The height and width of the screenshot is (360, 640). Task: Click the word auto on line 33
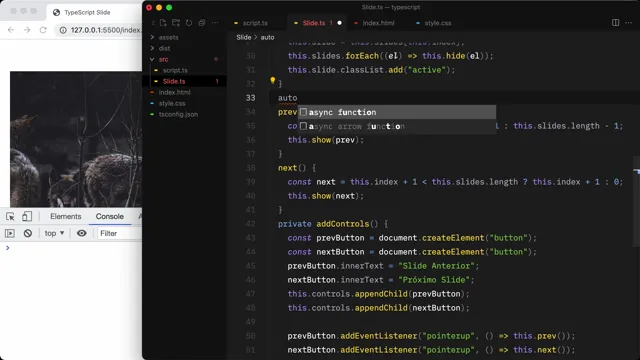287,98
